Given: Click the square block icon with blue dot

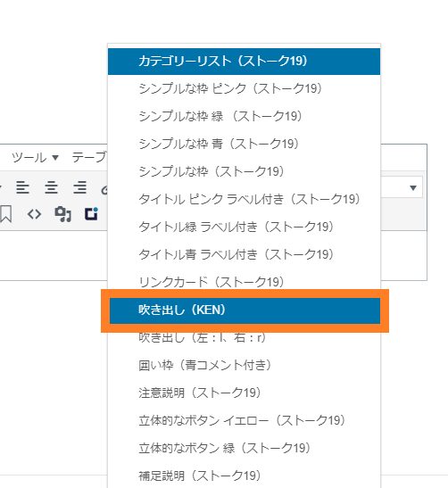Looking at the screenshot, I should click(92, 214).
